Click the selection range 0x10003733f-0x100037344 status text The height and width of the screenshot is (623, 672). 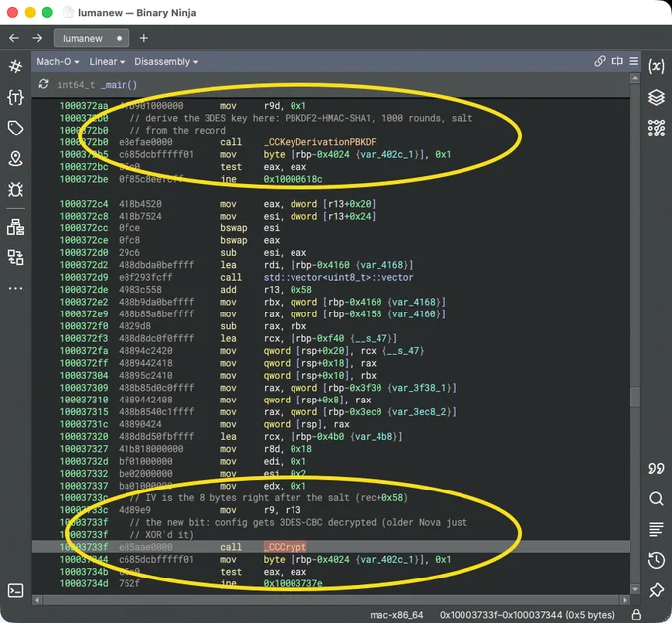527,615
